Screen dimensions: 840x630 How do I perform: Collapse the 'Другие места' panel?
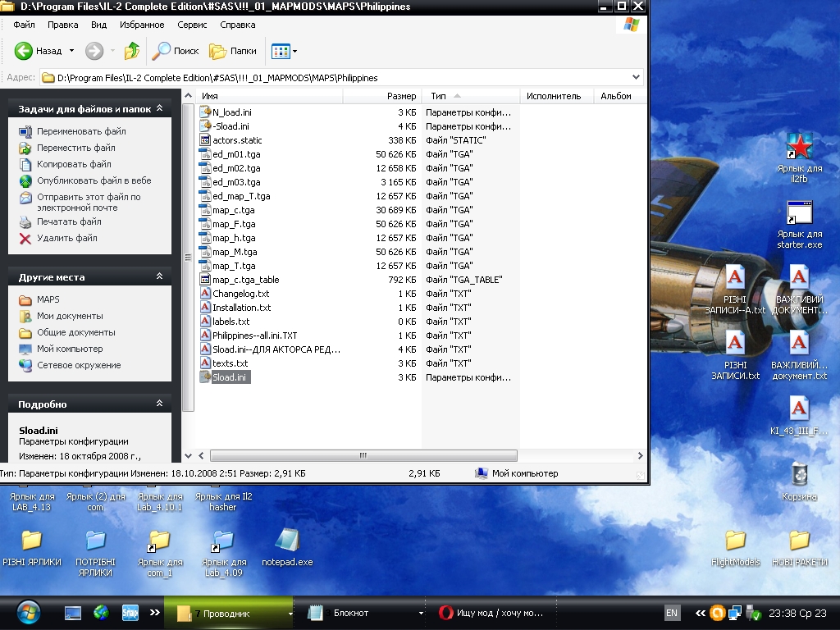(x=159, y=277)
